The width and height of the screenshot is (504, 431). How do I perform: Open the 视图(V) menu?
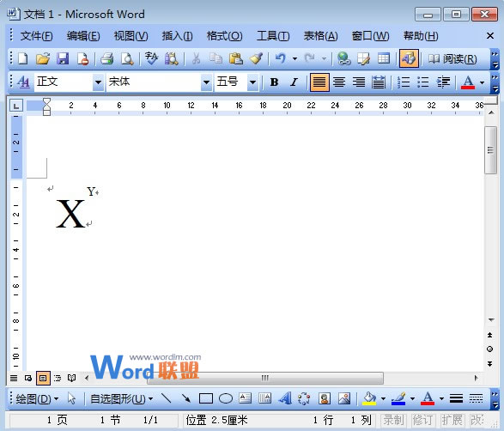(131, 36)
